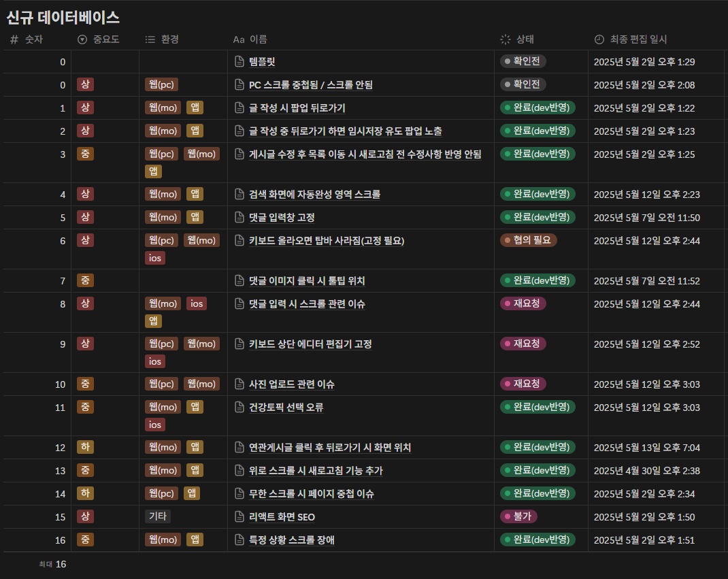Click the Aa icon in 이름 column header
The width and height of the screenshot is (728, 579).
click(x=239, y=39)
